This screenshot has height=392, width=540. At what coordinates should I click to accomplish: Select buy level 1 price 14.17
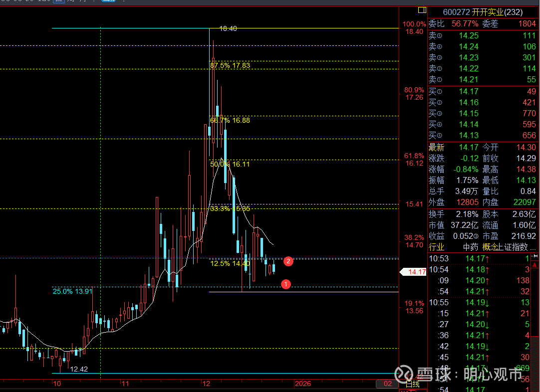pyautogui.click(x=468, y=91)
